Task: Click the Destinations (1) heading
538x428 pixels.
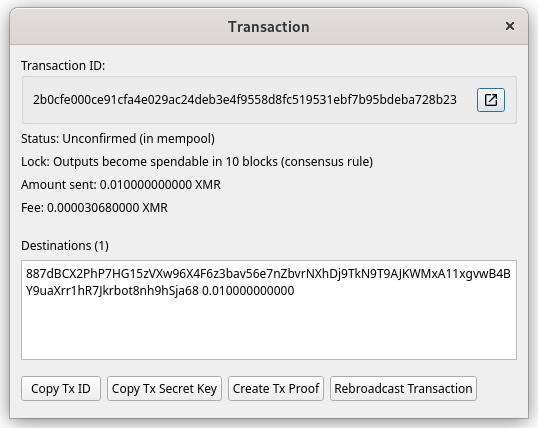Action: (65, 246)
